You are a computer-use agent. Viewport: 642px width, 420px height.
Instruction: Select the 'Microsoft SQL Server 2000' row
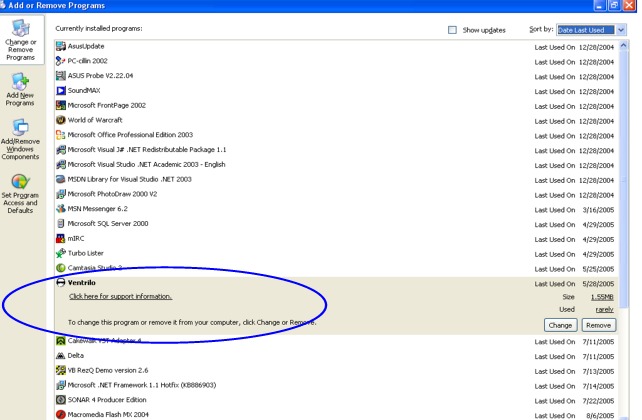coord(336,224)
